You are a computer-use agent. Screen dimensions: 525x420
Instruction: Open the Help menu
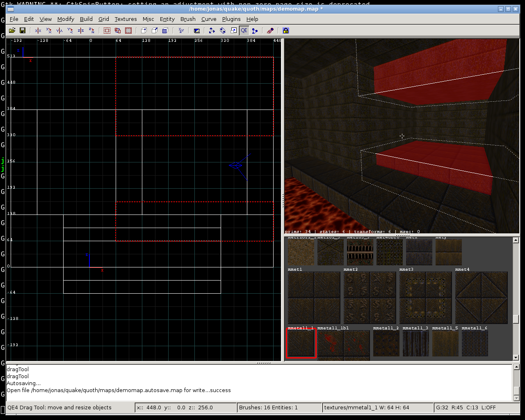pyautogui.click(x=252, y=19)
